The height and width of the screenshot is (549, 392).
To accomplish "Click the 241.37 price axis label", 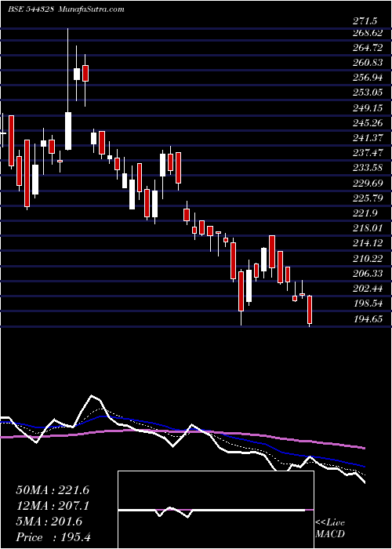I will point(368,138).
